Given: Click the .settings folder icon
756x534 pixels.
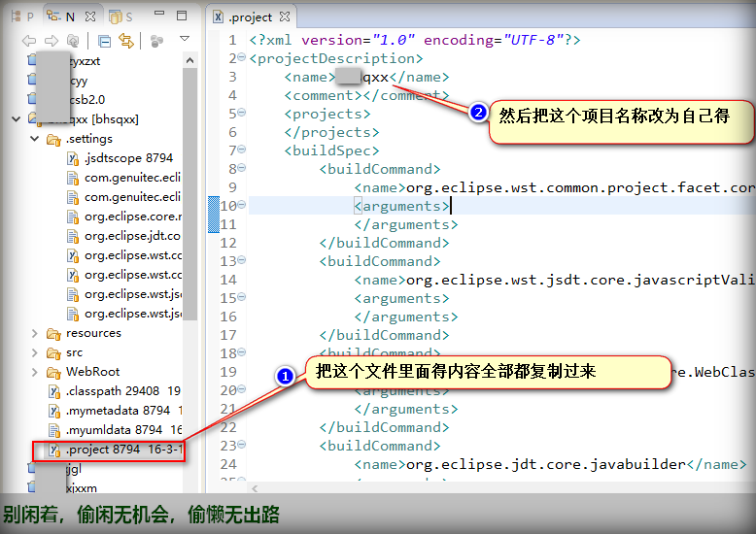Looking at the screenshot, I should (x=53, y=139).
